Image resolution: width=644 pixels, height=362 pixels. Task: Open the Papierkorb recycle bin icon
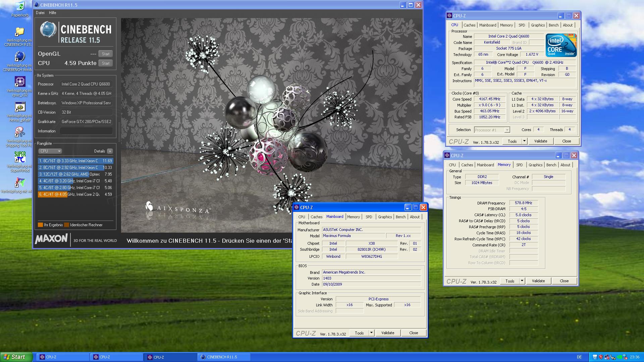(20, 7)
